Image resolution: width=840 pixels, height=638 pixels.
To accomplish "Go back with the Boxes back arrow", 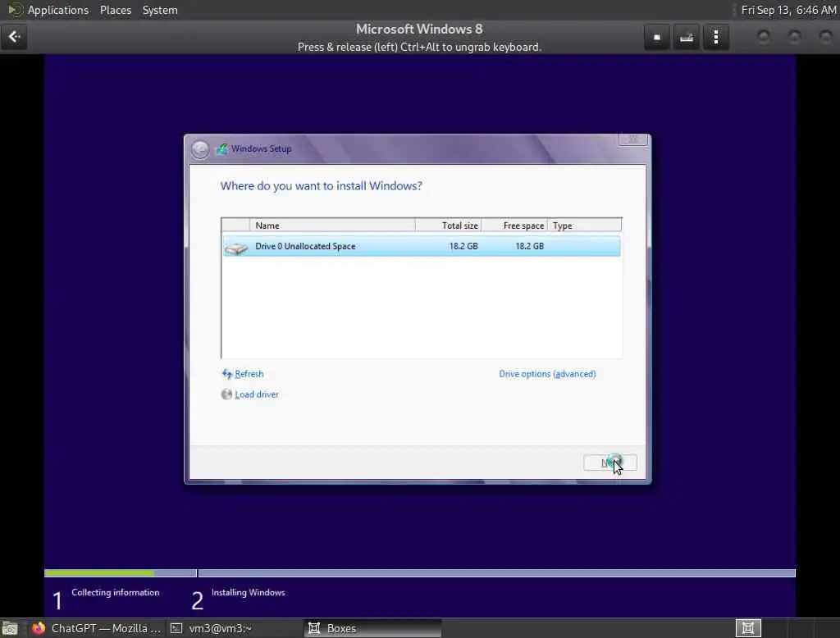I will pos(14,37).
